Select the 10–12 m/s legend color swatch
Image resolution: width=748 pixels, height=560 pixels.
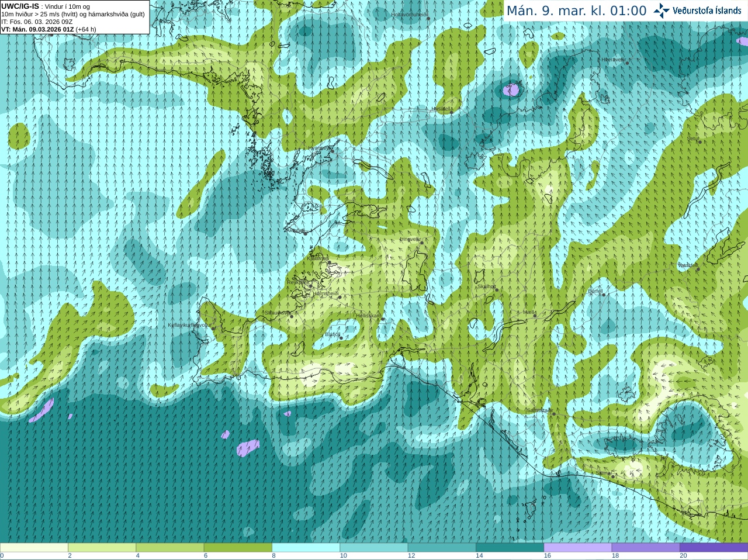pyautogui.click(x=373, y=548)
